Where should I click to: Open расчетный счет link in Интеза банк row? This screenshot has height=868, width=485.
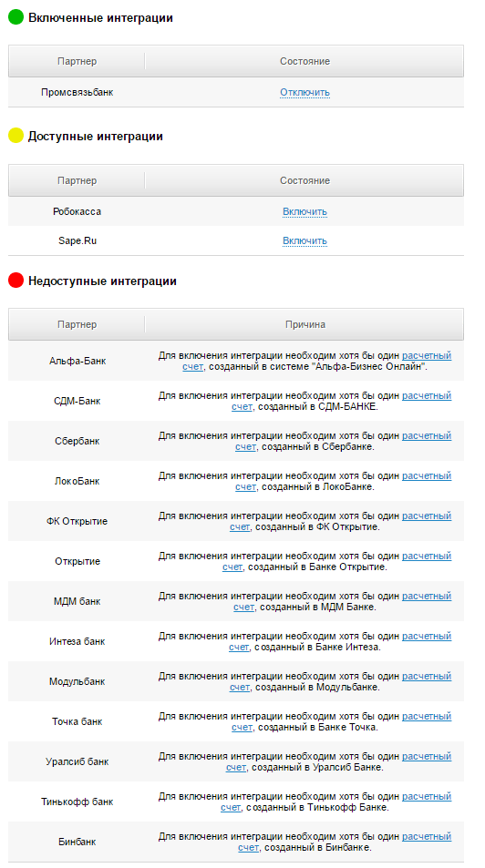[x=427, y=636]
